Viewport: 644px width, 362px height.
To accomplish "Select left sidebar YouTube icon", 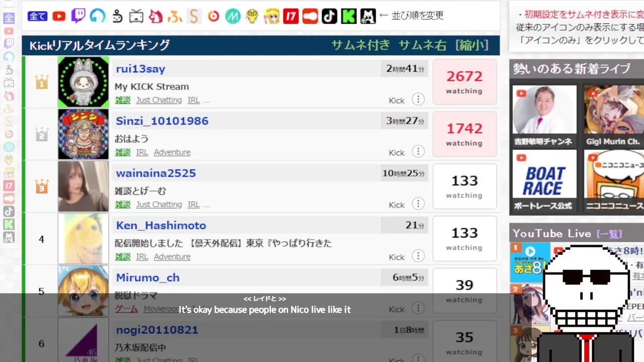I will pos(9,31).
